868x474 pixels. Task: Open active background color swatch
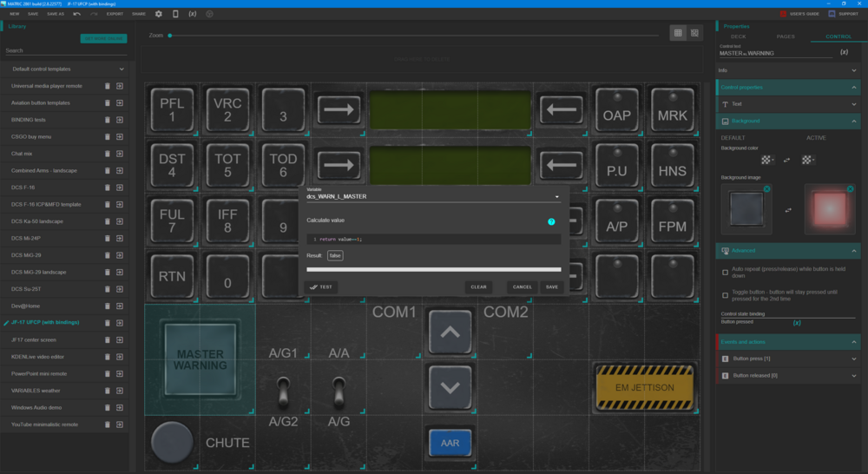807,160
